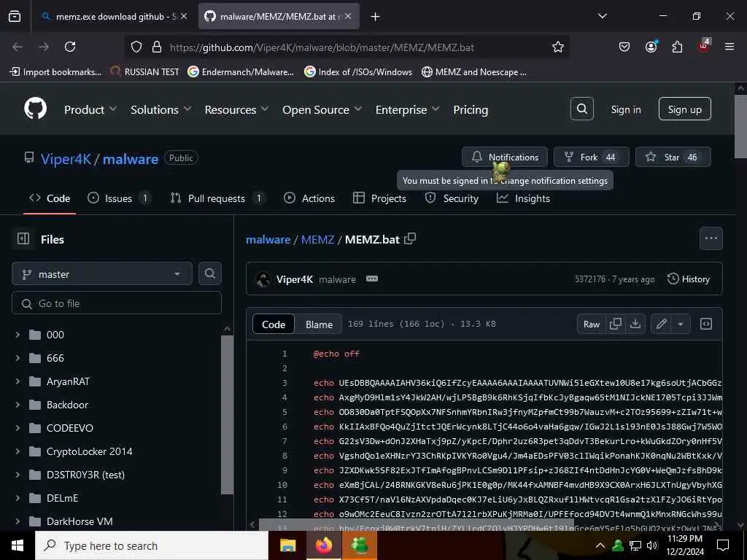747x560 pixels.
Task: List all browser tabs dropdown arrow
Action: (602, 16)
